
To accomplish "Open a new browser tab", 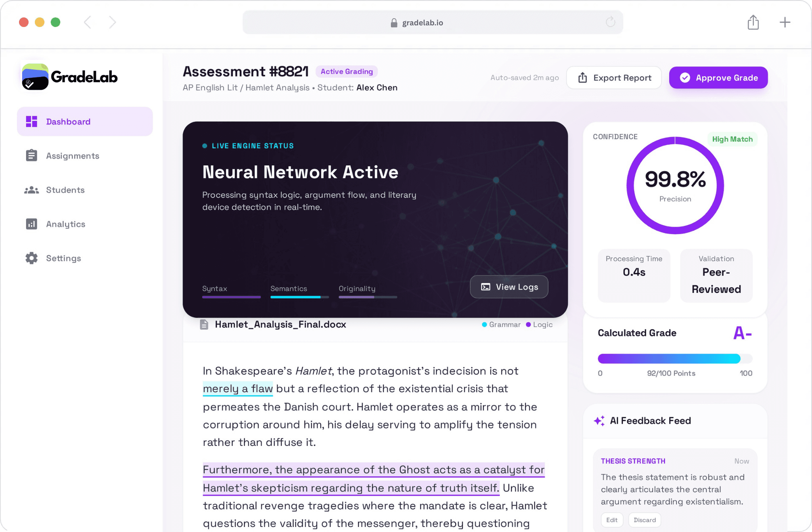I will [785, 22].
